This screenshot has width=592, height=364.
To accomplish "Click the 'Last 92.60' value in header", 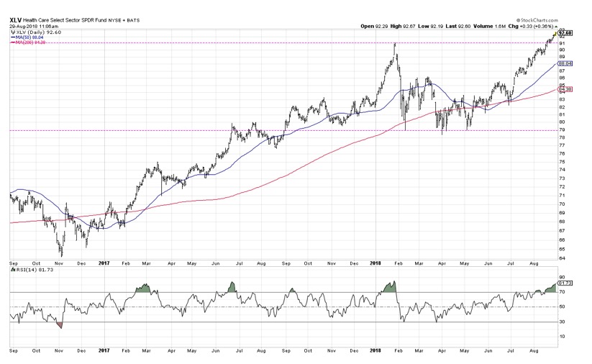I will tap(458, 27).
